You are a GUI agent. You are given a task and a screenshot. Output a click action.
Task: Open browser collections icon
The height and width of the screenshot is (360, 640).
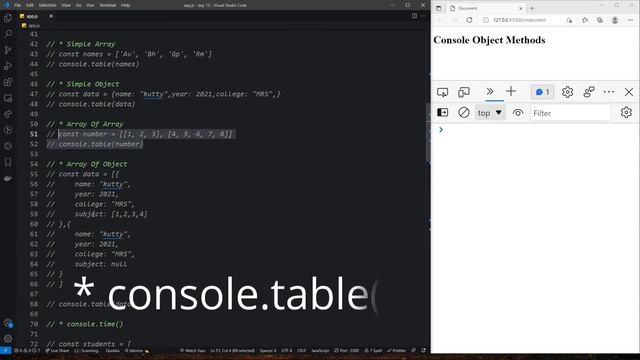pos(600,20)
